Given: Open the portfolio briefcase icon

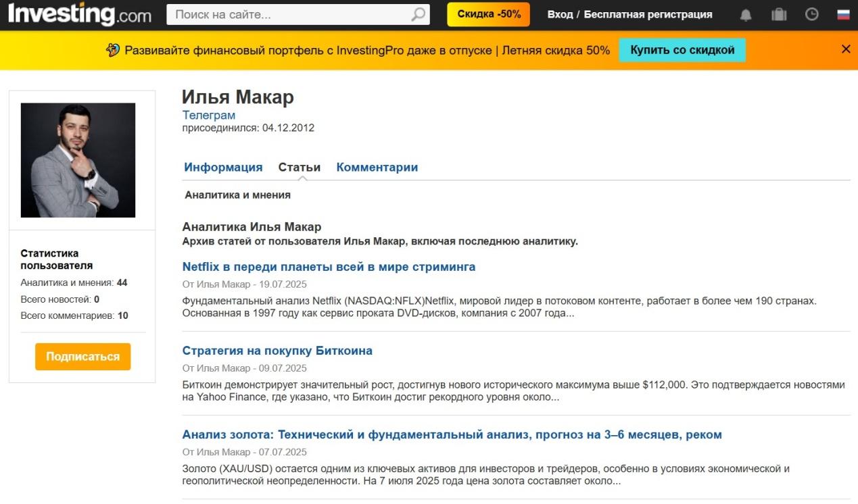Looking at the screenshot, I should (779, 14).
